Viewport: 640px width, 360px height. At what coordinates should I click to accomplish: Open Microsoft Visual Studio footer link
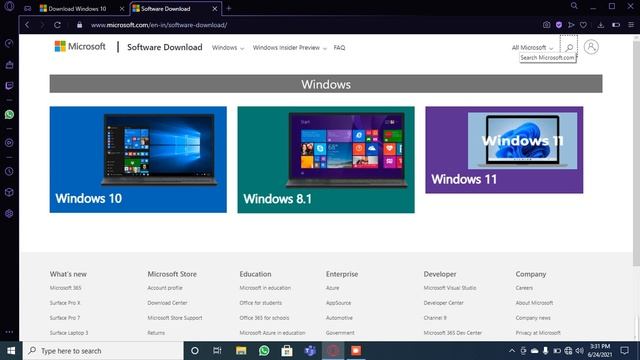pyautogui.click(x=450, y=288)
